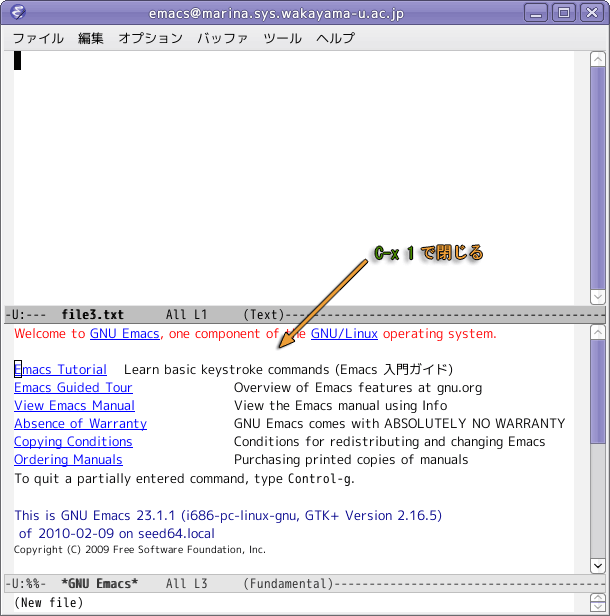The width and height of the screenshot is (610, 616).
Task: Click the minibuffer scrollbar up arrow
Action: coord(597,598)
